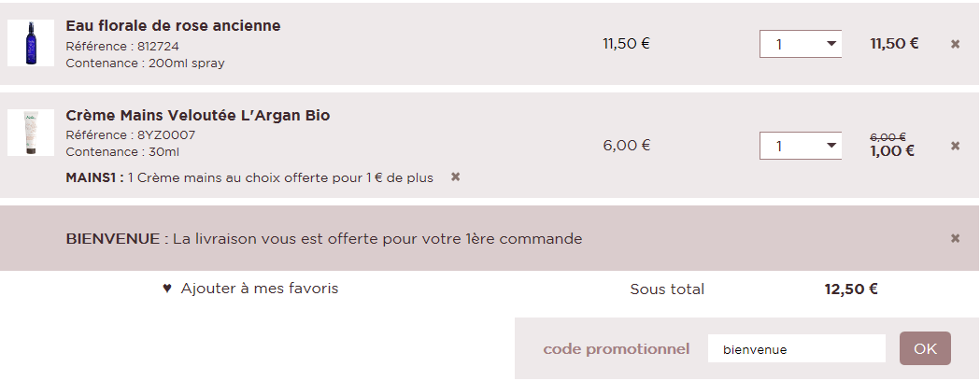
Task: Remove Eau florale de rose ancienne item
Action: (x=955, y=44)
